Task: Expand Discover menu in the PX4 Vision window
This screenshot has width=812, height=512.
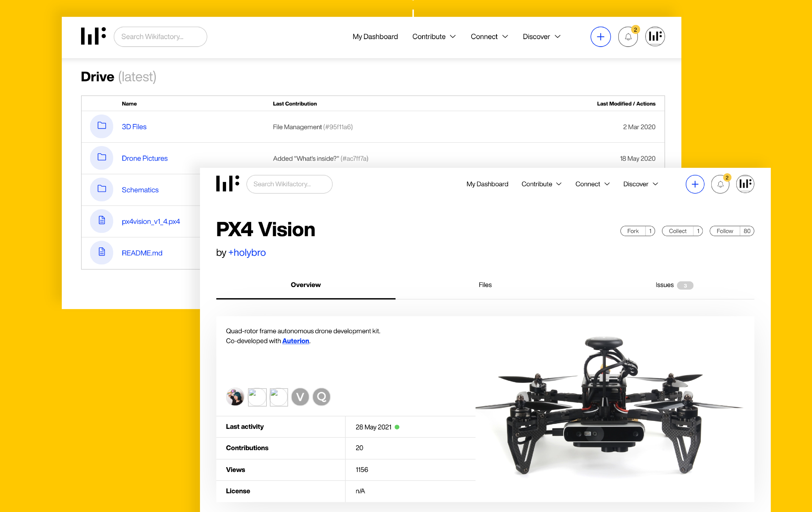Action: click(x=641, y=184)
